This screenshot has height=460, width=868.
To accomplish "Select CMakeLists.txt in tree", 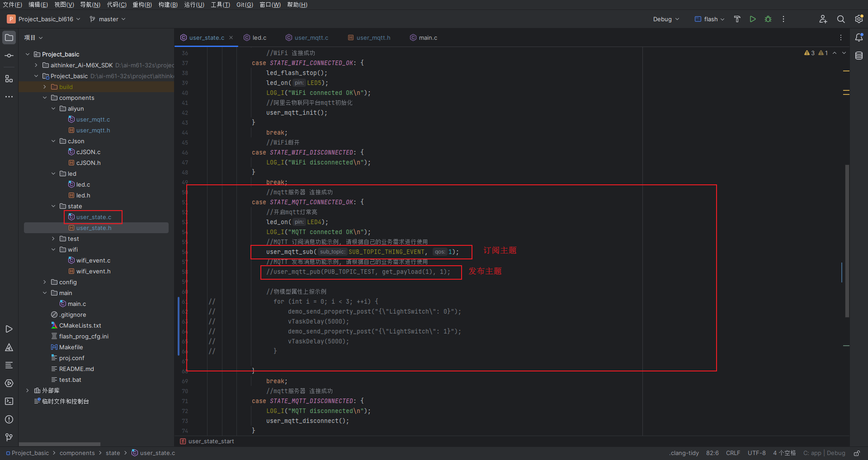I will [80, 325].
